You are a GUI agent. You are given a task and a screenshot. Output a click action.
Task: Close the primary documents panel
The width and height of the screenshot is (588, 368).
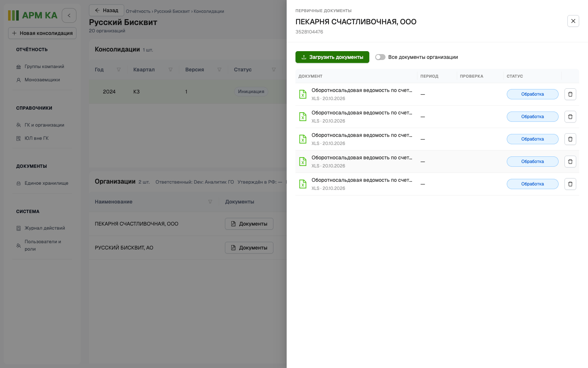coord(573,21)
